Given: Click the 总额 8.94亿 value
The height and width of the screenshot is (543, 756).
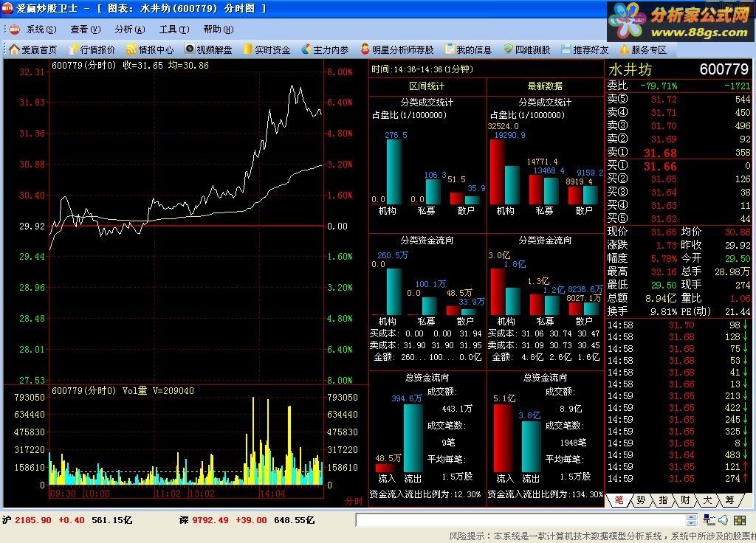Looking at the screenshot, I should pos(661,299).
